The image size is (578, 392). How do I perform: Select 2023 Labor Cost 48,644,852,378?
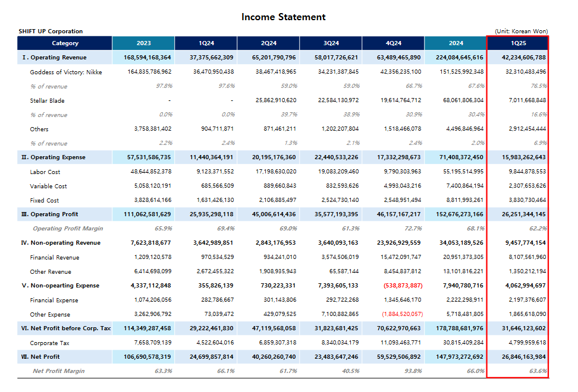(x=151, y=172)
